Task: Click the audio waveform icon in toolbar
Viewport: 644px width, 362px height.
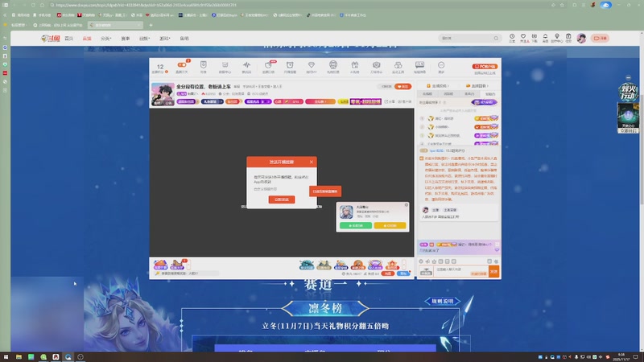Action: click(246, 65)
